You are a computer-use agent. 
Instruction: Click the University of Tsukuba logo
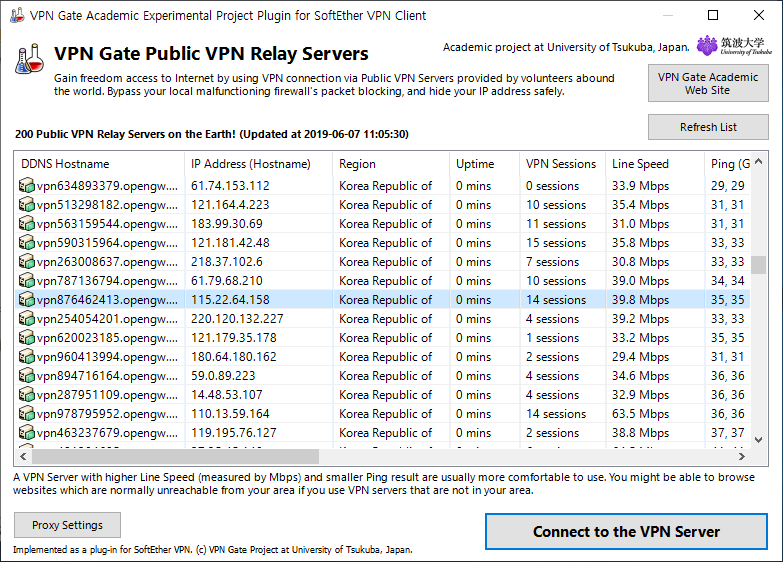[x=734, y=45]
